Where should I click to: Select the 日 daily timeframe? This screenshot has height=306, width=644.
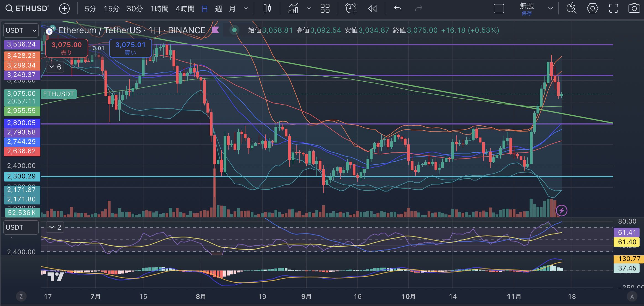tap(205, 9)
